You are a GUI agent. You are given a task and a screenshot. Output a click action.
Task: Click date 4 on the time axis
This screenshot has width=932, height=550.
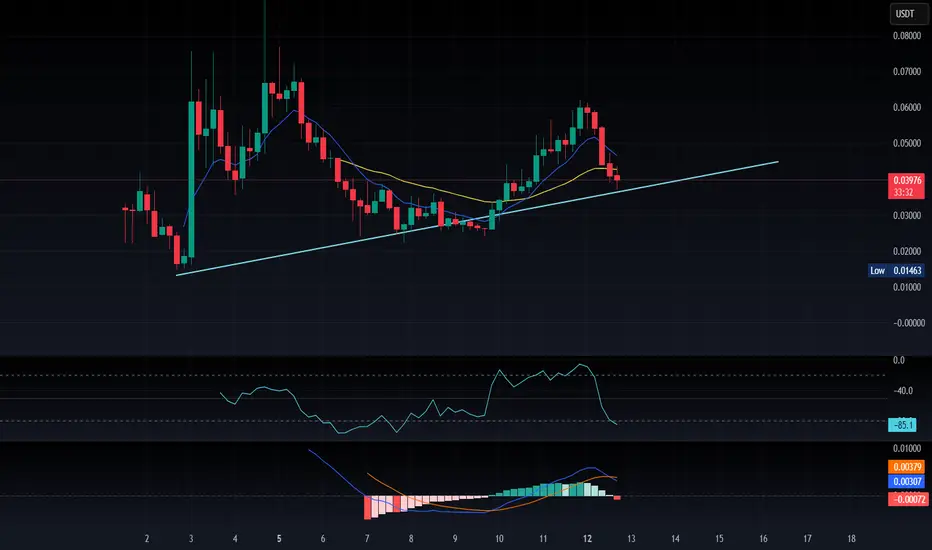(235, 539)
